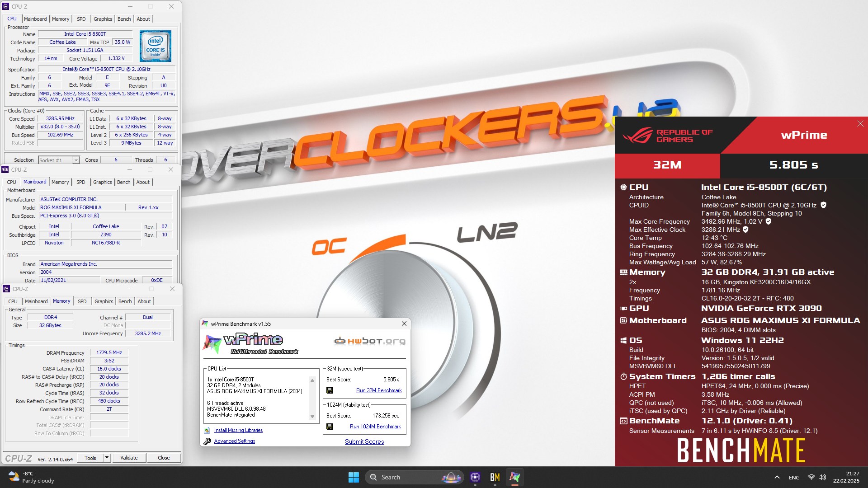Click the Intel Core i5 badge in CPU-Z
Viewport: 868px width, 488px height.
point(156,46)
